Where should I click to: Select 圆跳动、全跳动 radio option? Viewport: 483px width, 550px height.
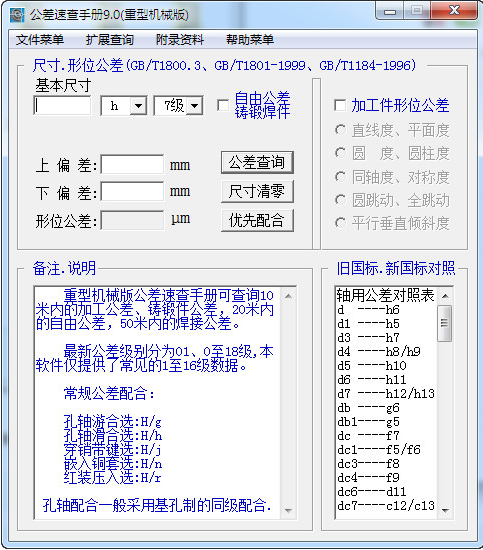point(340,200)
